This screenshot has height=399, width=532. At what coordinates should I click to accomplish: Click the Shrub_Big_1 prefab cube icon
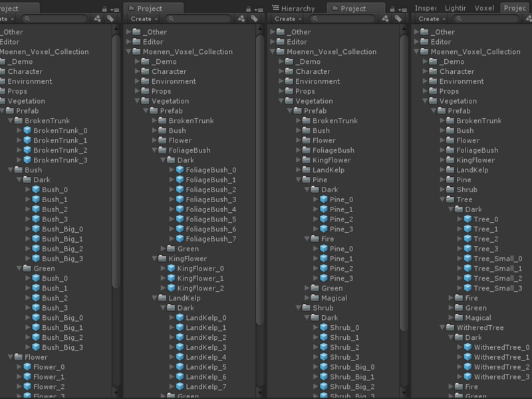coord(324,376)
